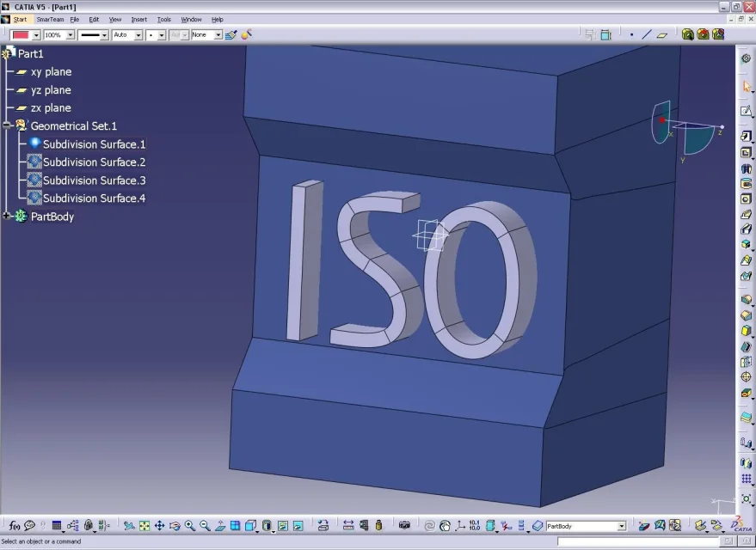756x550 pixels.
Task: Click the Axis System icon
Action: pyautogui.click(x=460, y=525)
